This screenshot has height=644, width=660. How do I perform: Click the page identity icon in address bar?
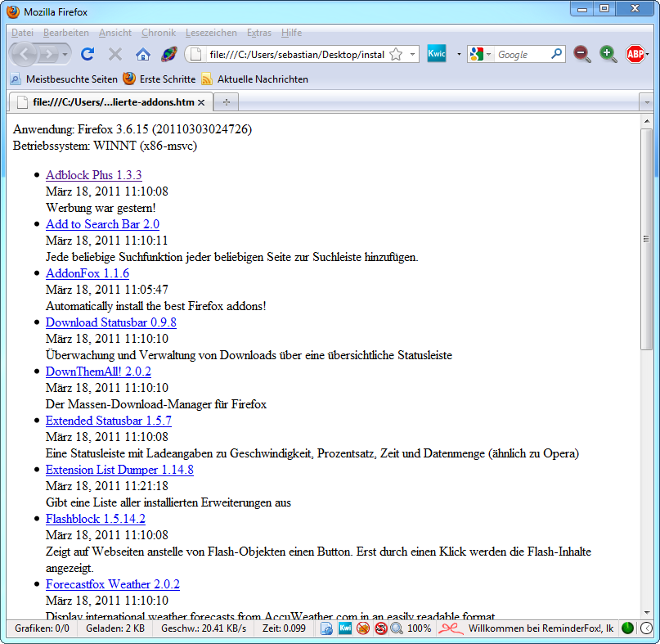[x=195, y=54]
